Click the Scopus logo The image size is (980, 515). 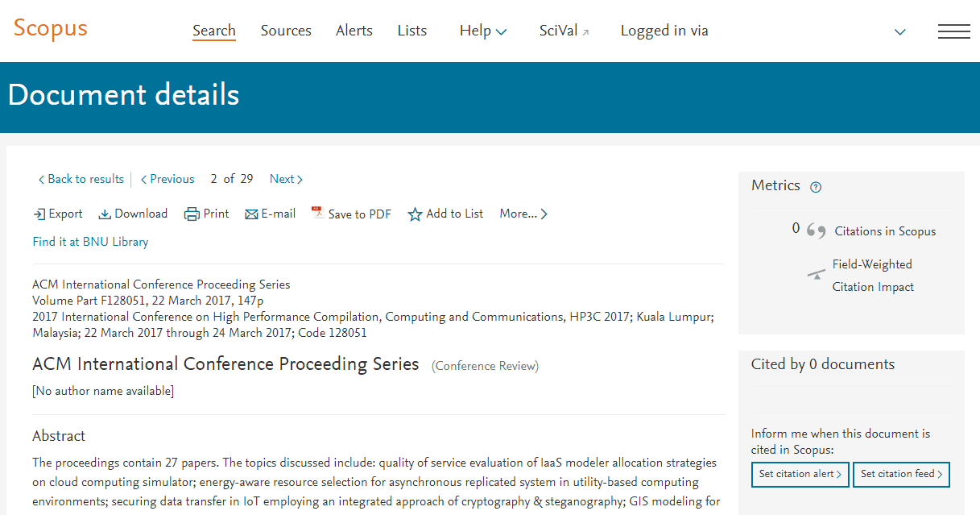click(x=50, y=28)
